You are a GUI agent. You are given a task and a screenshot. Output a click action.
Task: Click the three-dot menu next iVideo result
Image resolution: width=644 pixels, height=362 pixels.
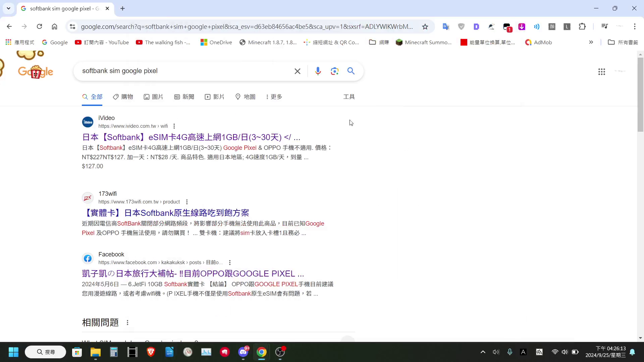(175, 126)
